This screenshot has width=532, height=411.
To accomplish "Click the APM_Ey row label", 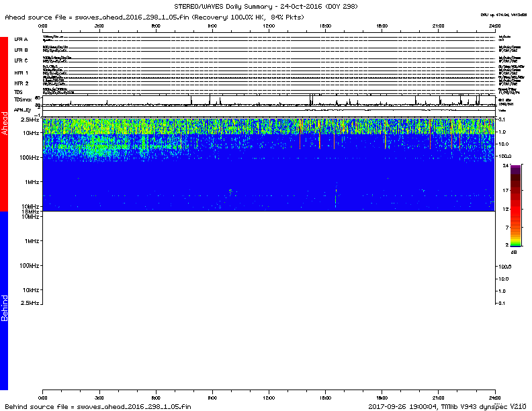I will [23, 109].
